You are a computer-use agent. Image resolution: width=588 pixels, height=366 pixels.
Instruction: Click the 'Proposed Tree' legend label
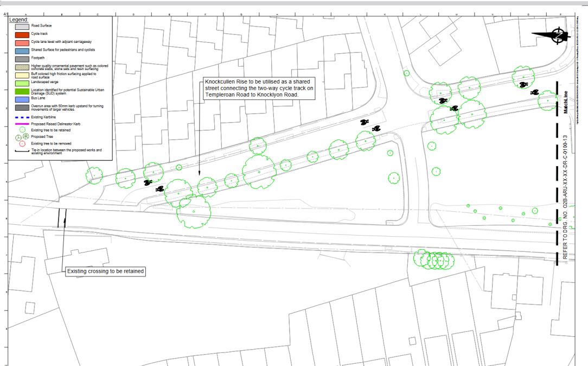pyautogui.click(x=42, y=137)
